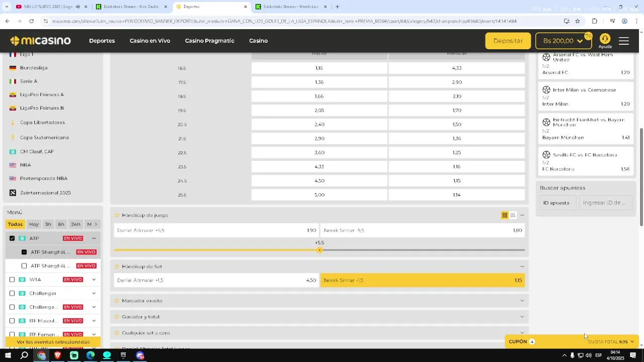Check the WTA checkbox
This screenshot has width=644, height=362.
pos(12,280)
